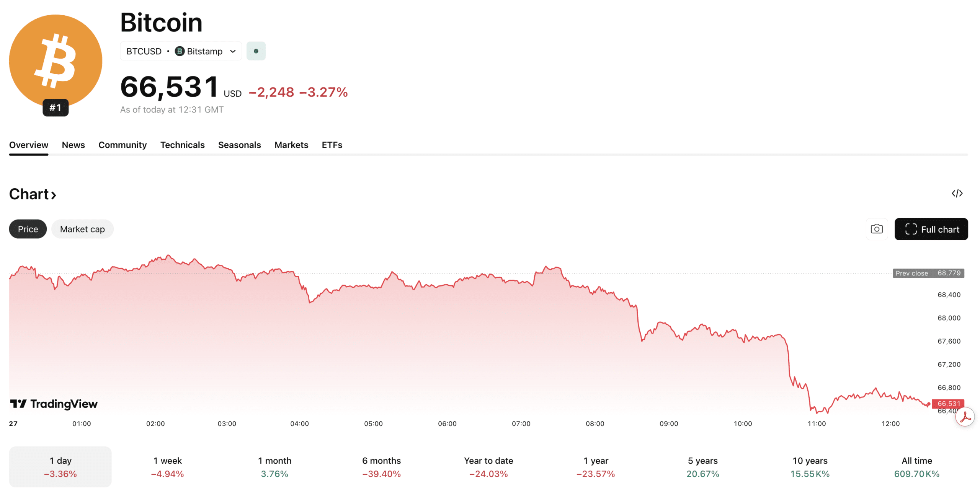Viewport: 980px width, 495px height.
Task: Click the red Acrobat floating icon
Action: 965,417
